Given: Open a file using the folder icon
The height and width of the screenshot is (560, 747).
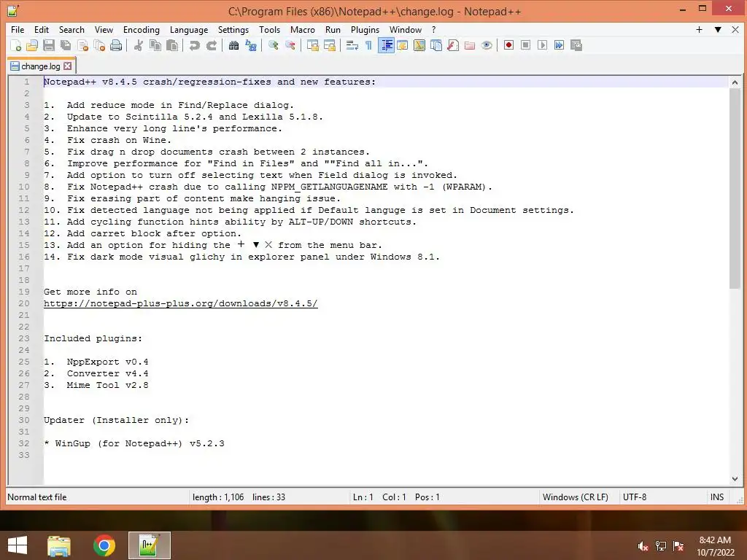Looking at the screenshot, I should pyautogui.click(x=32, y=45).
